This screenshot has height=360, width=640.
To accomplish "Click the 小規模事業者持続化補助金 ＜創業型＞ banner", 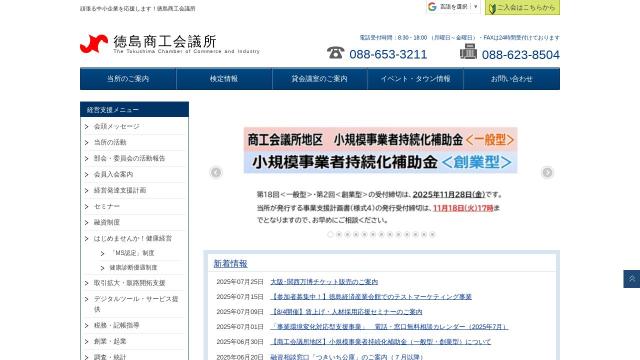I will (x=380, y=162).
